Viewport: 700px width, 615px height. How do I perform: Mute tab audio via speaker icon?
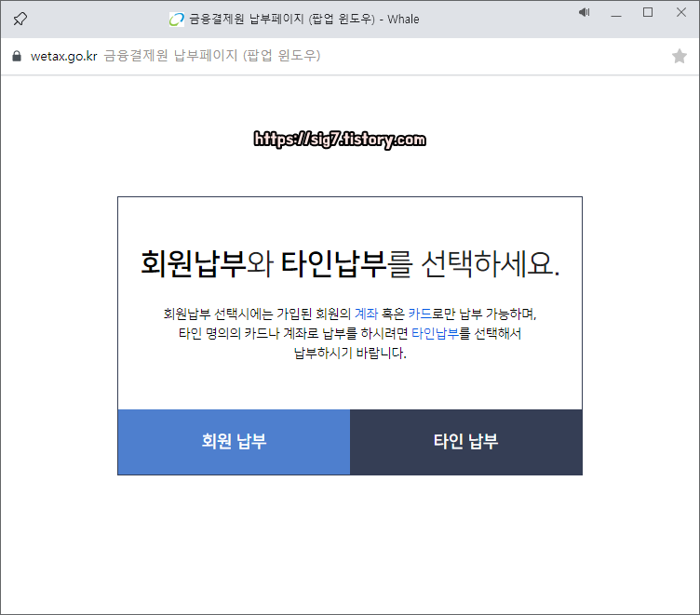584,12
